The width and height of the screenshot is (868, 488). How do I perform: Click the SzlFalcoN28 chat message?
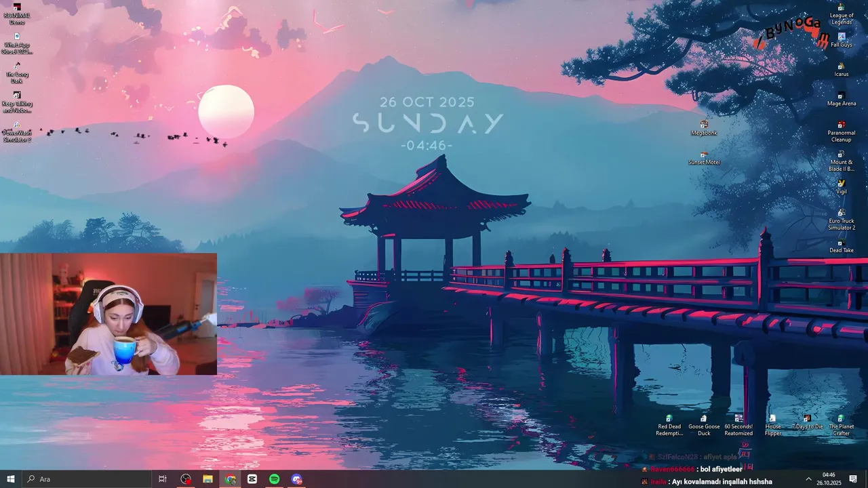[x=688, y=457]
